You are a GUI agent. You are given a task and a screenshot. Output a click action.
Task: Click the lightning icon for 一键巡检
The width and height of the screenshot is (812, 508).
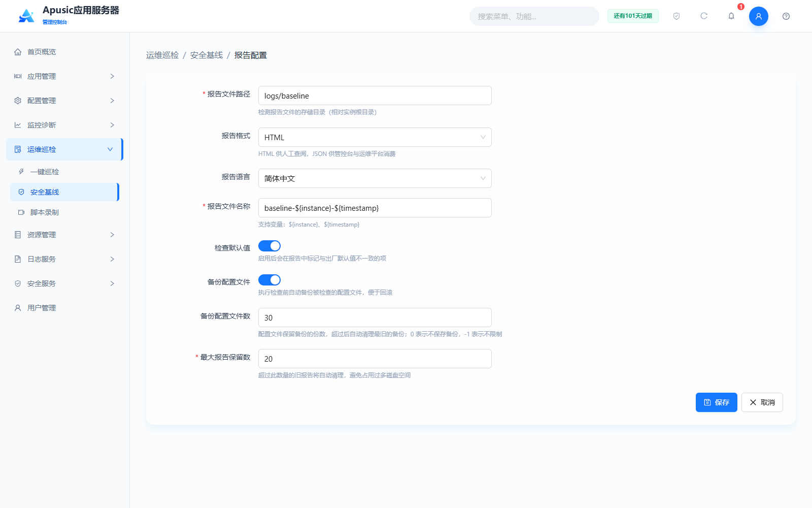pos(21,172)
